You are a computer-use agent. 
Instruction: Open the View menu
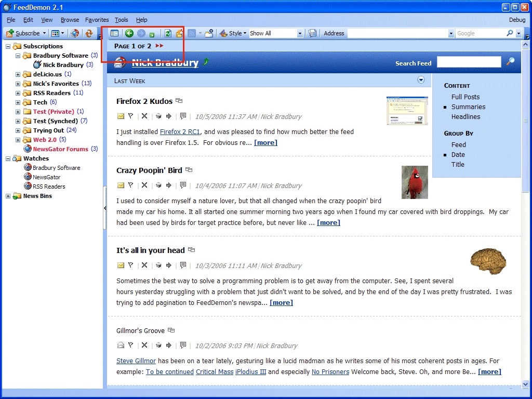click(x=47, y=20)
